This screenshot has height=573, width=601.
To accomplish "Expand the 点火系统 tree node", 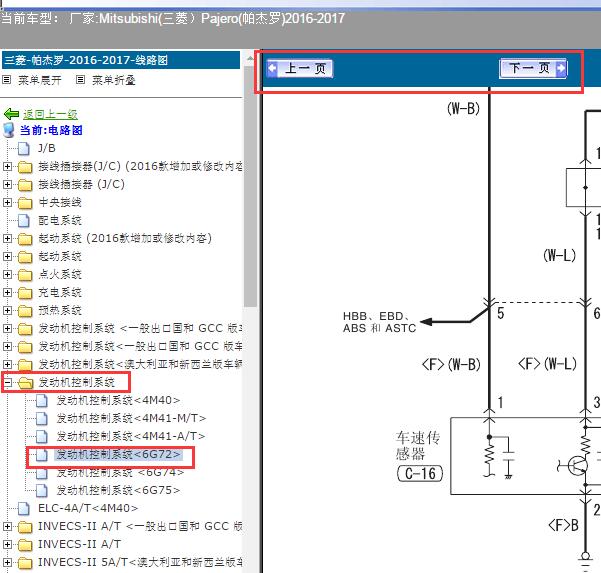I will pos(7,274).
